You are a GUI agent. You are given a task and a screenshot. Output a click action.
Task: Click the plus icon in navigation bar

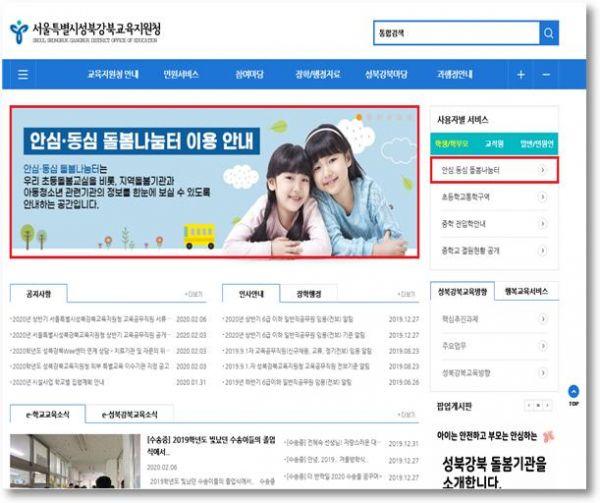point(520,75)
